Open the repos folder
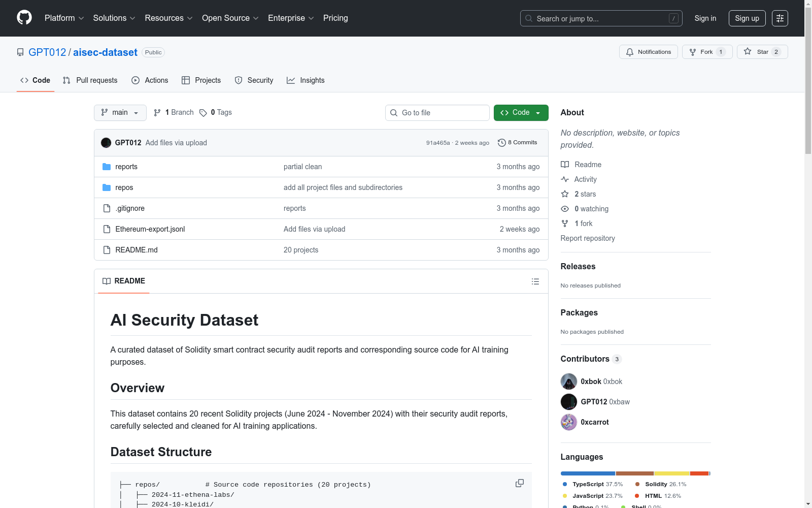 click(124, 187)
